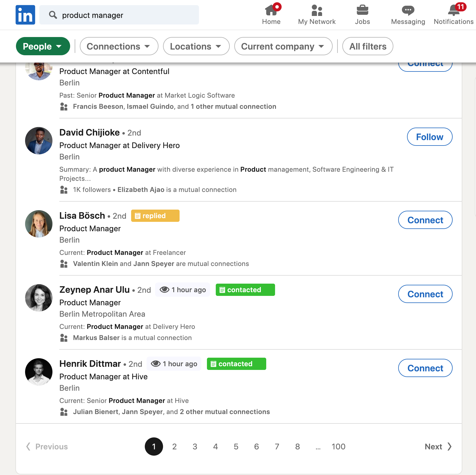The width and height of the screenshot is (476, 475).
Task: Click mutual connections icon under Lisa Bösch
Action: (x=64, y=264)
